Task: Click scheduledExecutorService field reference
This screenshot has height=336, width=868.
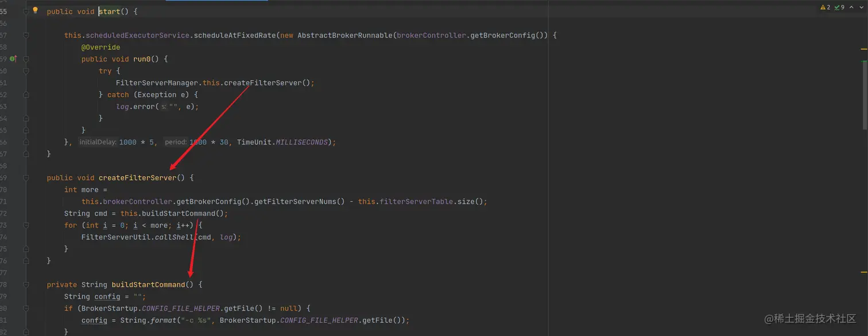Action: [x=138, y=35]
